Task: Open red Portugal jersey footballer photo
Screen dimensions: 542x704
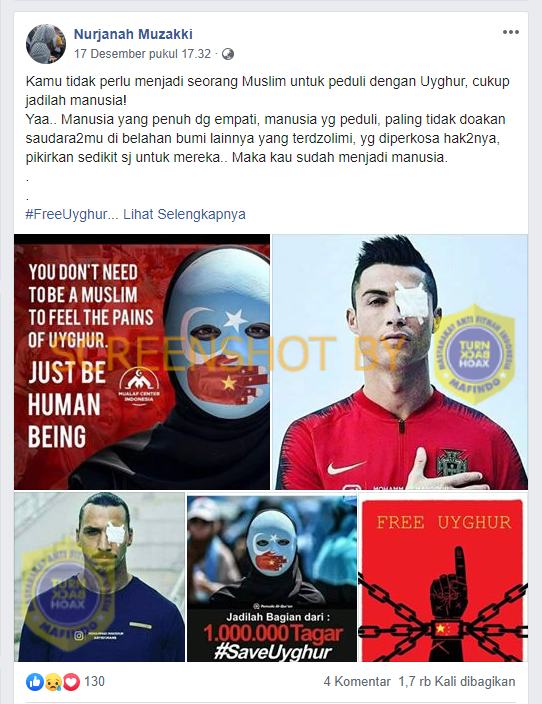Action: [400, 362]
